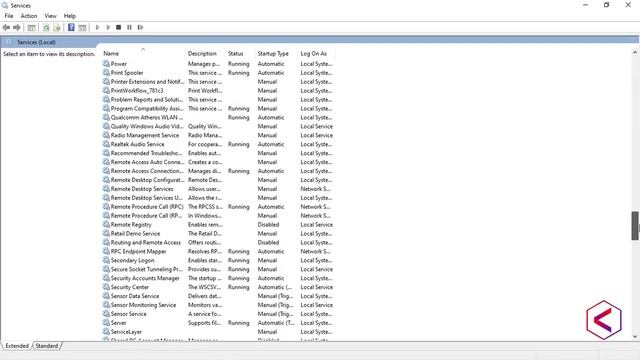Select the Security Center service icon
This screenshot has height=360, width=640.
106,287
